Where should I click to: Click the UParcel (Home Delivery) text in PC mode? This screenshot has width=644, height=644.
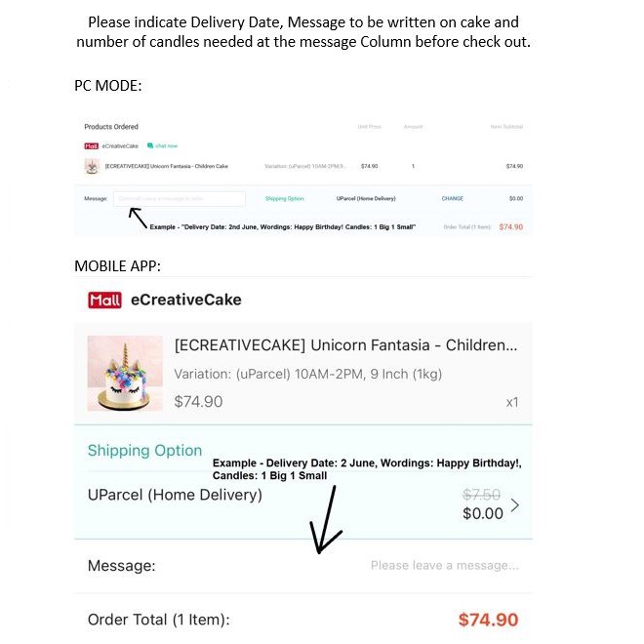point(366,198)
